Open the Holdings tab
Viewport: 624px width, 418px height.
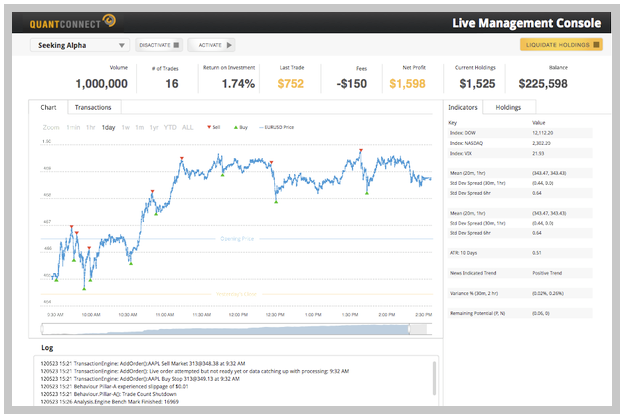point(508,106)
